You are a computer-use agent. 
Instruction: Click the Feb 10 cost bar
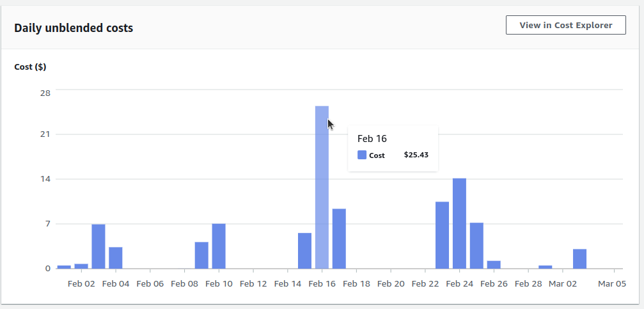[x=219, y=246]
